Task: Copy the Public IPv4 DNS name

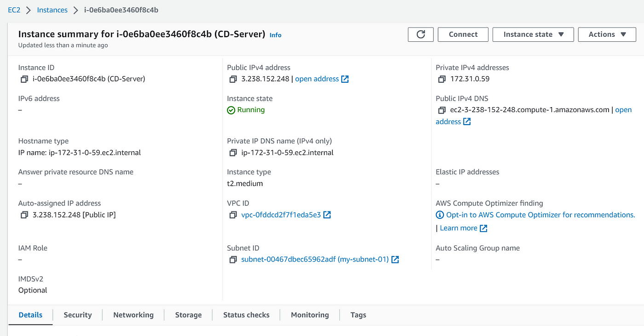Action: tap(442, 110)
